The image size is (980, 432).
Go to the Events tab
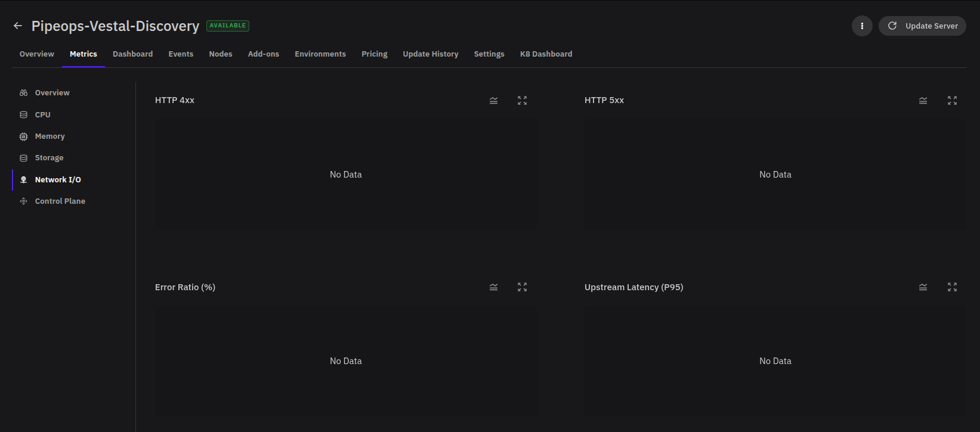[181, 54]
